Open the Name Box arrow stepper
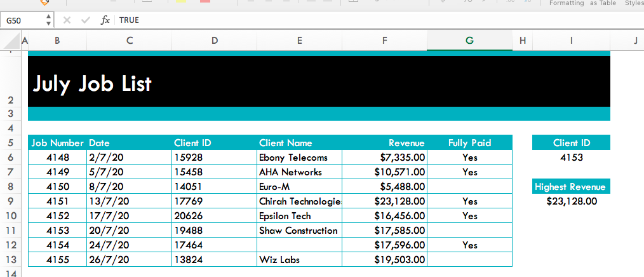This screenshot has height=277, width=644. 48,20
